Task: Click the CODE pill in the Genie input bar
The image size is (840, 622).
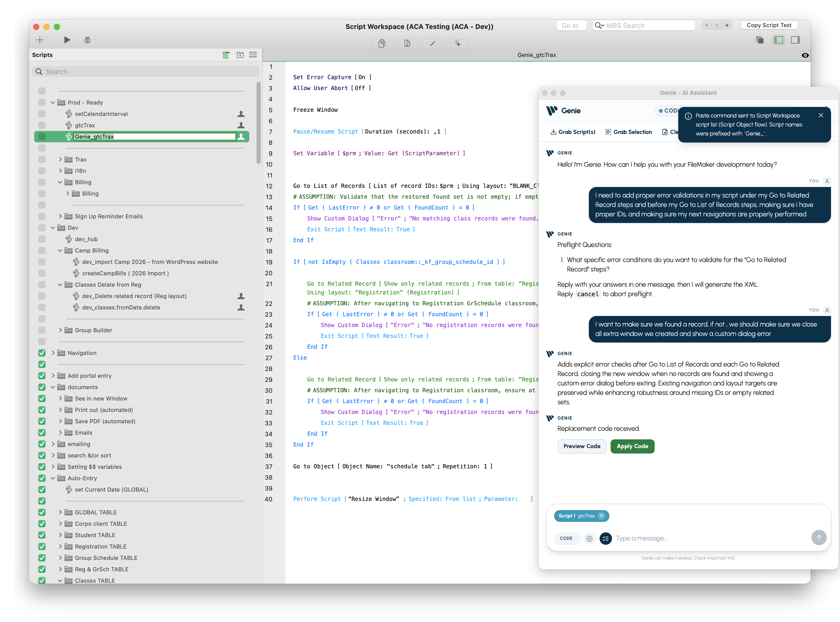Action: tap(567, 538)
